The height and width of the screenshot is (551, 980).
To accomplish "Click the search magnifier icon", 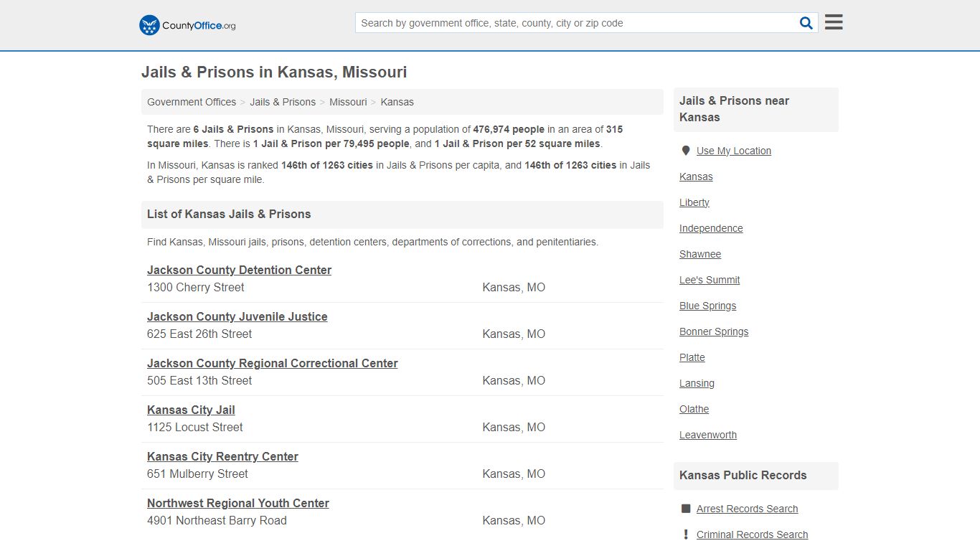I will click(806, 23).
